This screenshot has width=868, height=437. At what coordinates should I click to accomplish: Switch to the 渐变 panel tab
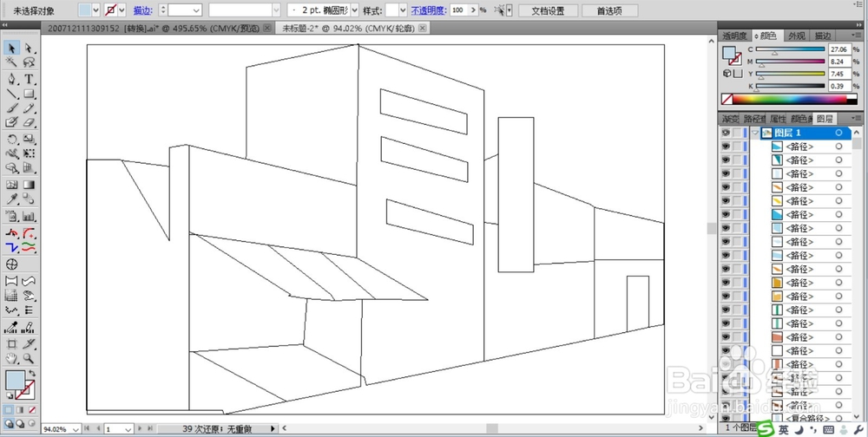pos(730,119)
